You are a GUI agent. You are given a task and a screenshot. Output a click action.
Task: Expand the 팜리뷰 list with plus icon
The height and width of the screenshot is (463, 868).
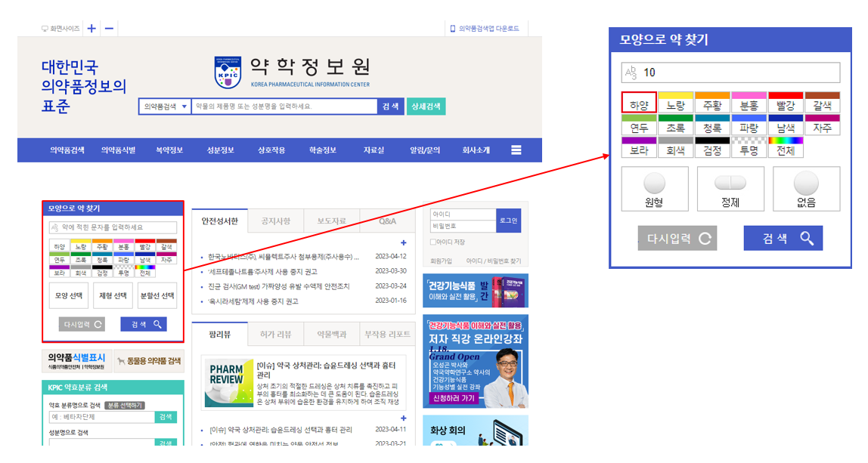pos(404,418)
